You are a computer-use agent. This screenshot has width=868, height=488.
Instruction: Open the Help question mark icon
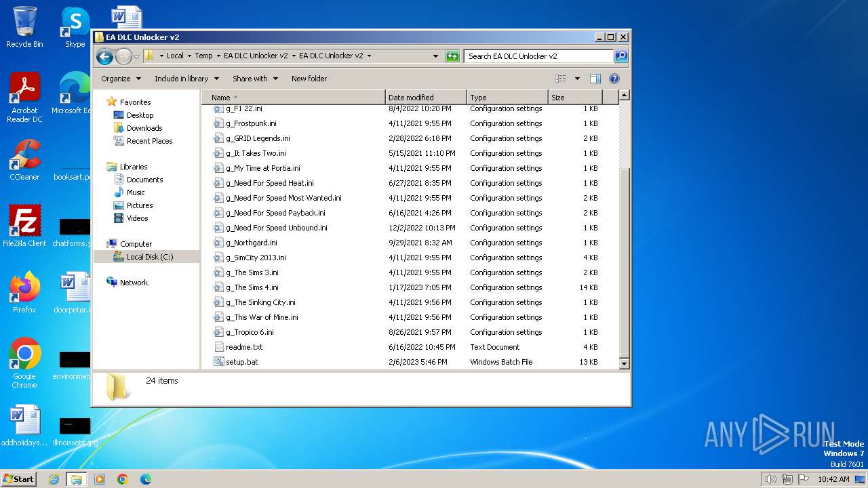614,79
